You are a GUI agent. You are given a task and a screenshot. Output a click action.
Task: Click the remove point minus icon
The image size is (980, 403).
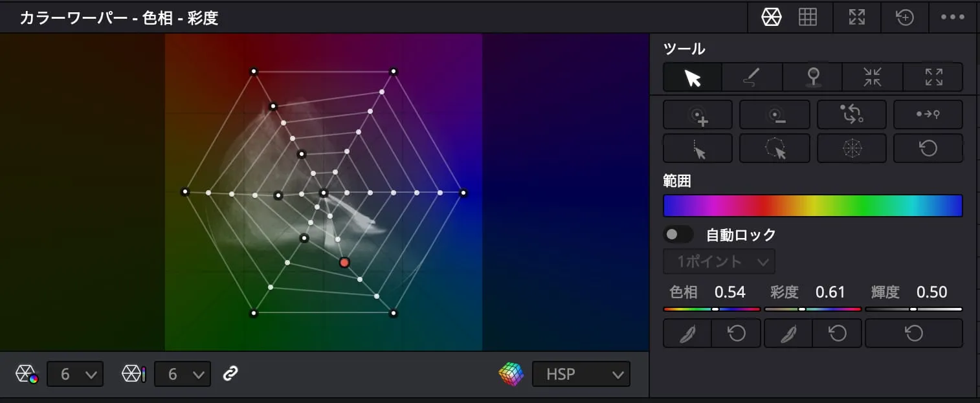(774, 115)
